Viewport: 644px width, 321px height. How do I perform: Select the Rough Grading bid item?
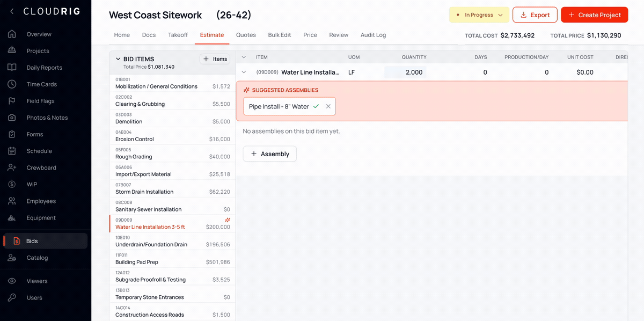coord(172,154)
